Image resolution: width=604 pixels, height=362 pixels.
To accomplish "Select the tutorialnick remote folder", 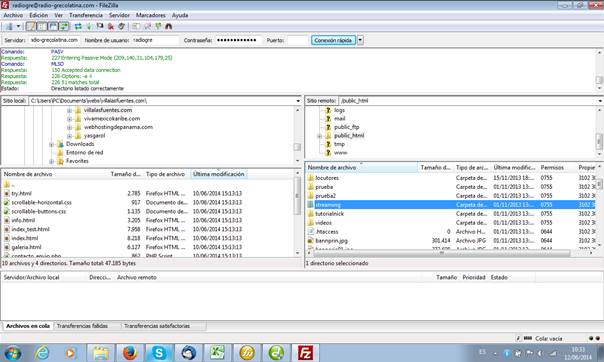I will pos(330,214).
